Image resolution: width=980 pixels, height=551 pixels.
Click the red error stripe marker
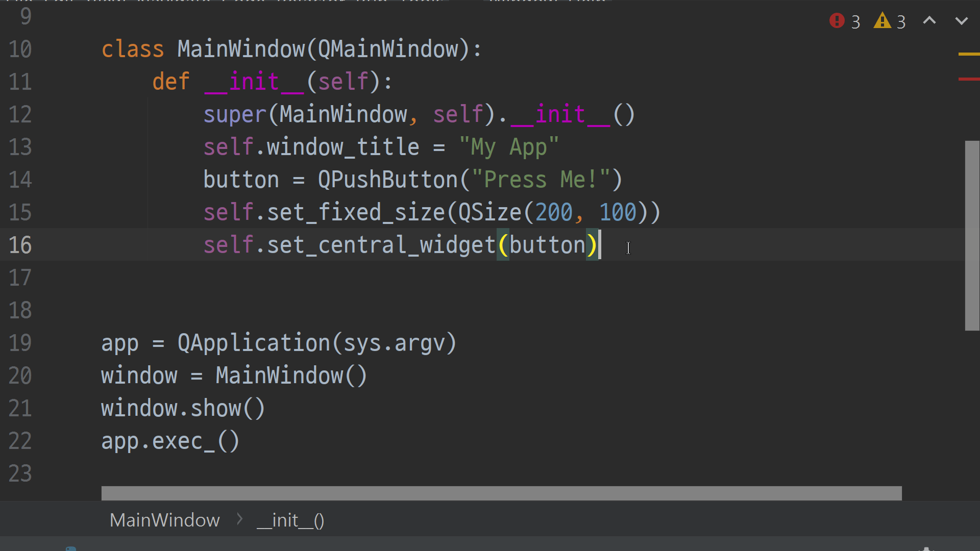pos(968,79)
